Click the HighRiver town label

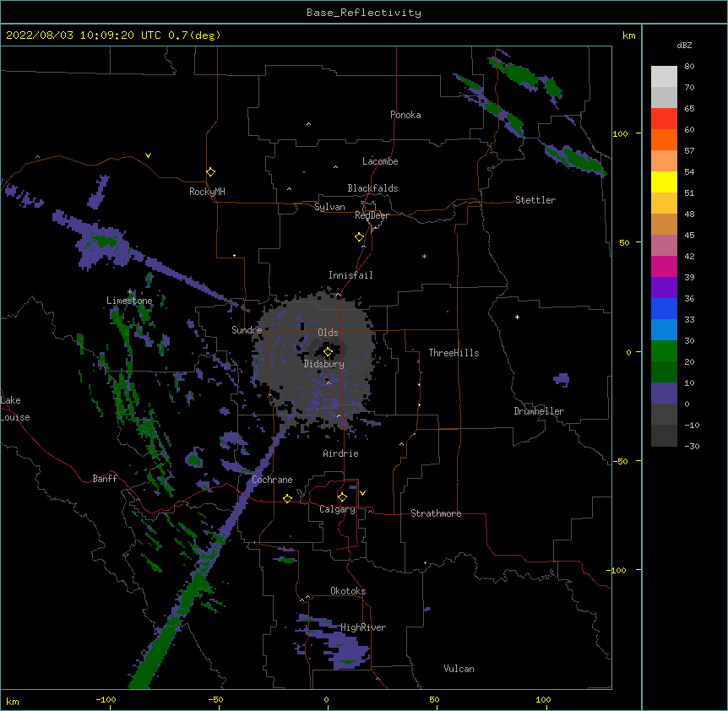click(x=363, y=627)
